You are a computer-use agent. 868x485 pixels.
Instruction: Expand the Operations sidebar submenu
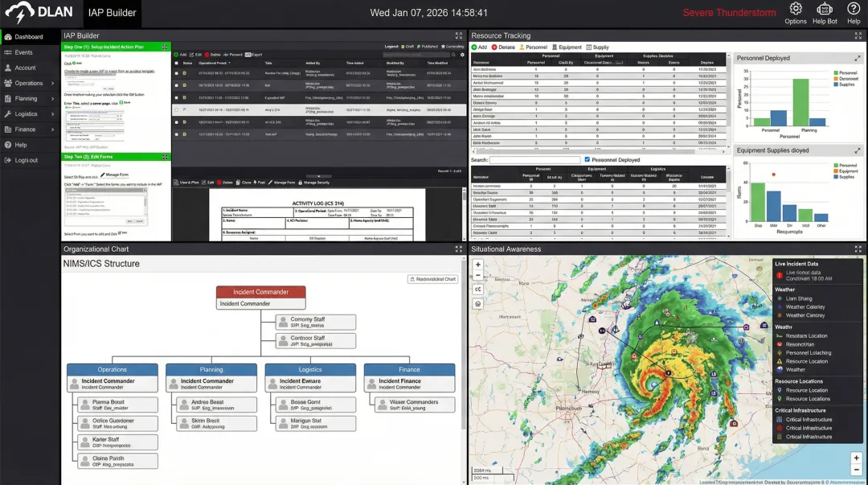coord(53,83)
